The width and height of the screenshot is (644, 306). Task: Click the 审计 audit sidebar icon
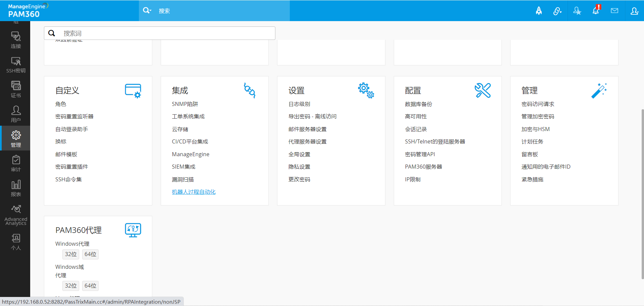click(16, 164)
